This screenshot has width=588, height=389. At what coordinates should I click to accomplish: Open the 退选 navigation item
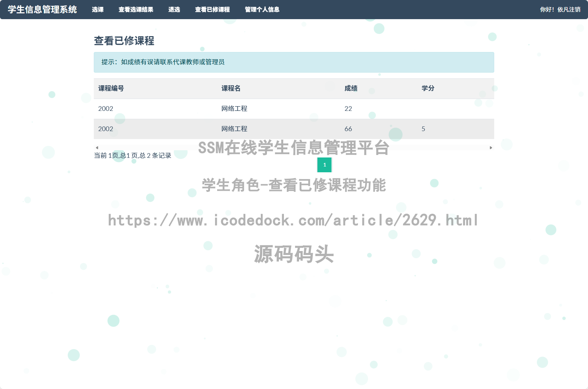(175, 9)
